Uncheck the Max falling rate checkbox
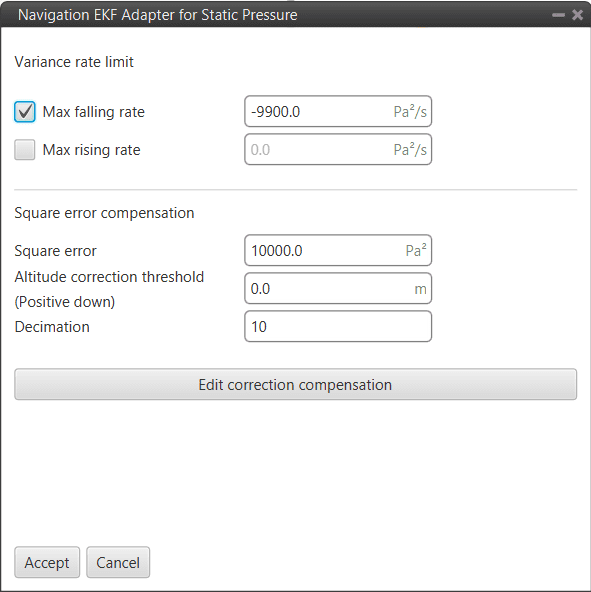591x592 pixels. click(25, 112)
